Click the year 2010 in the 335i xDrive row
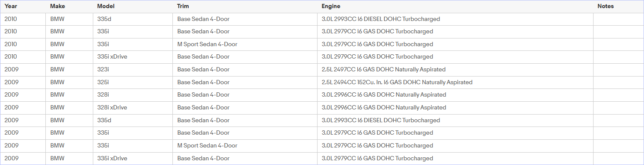Image resolution: width=644 pixels, height=165 pixels. (x=23, y=56)
